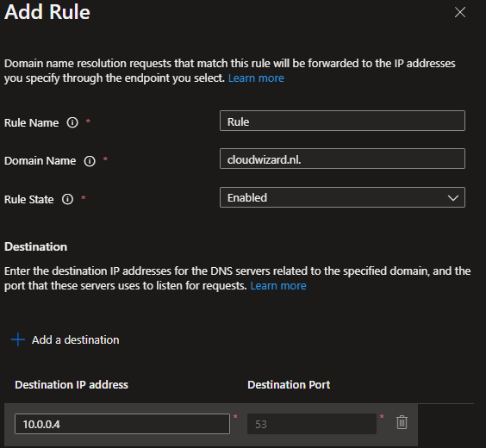Expand Rule State options via chevron arrow
The image size is (486, 448).
pos(453,197)
